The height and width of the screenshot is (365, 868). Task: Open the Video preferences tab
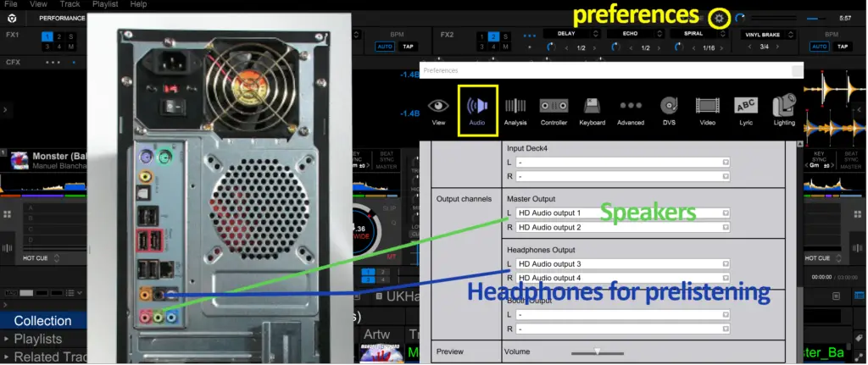coord(708,111)
